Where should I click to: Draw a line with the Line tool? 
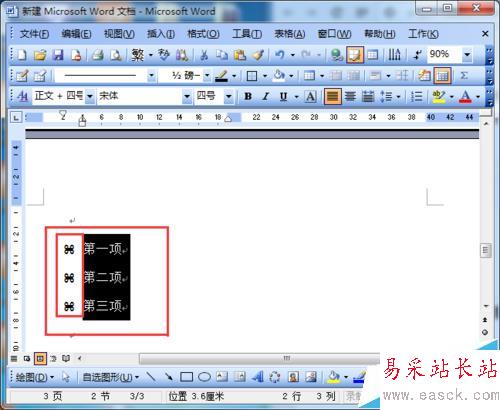(x=151, y=377)
